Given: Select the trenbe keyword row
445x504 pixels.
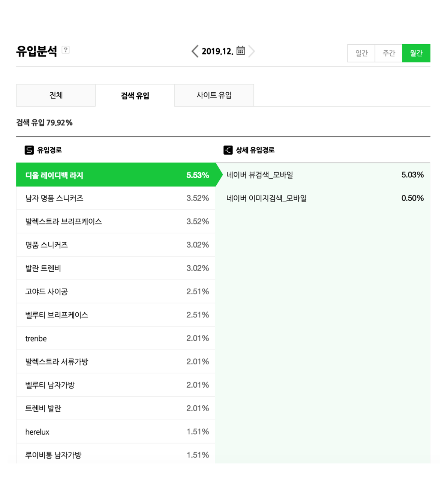Looking at the screenshot, I should (116, 339).
